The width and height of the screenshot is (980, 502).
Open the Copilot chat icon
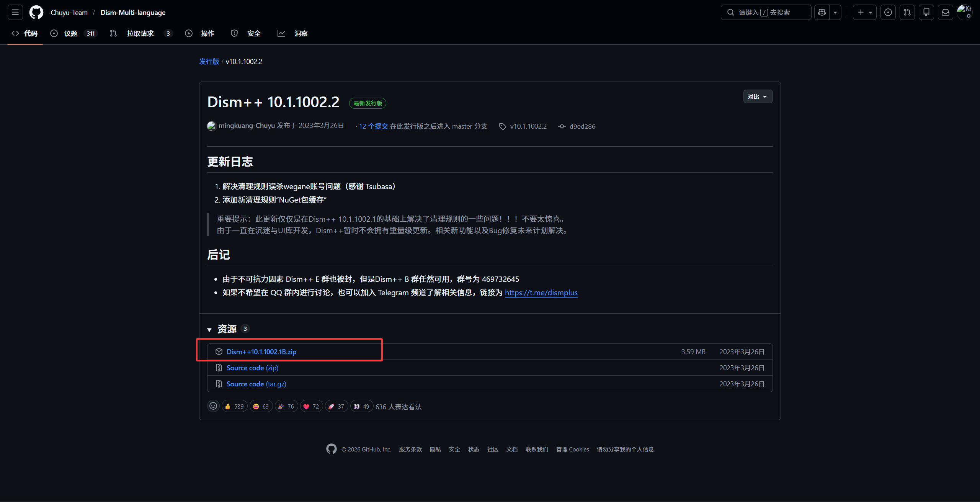point(822,12)
